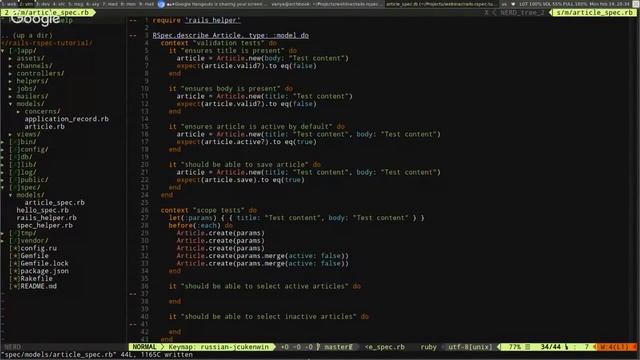Click the RSpec.describe Article line
The image size is (640, 360).
pos(231,36)
